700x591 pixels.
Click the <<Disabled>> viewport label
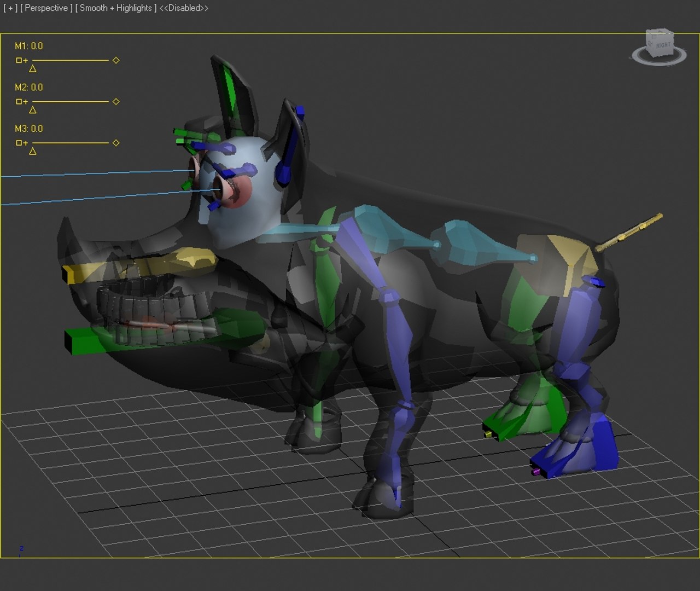(x=184, y=8)
